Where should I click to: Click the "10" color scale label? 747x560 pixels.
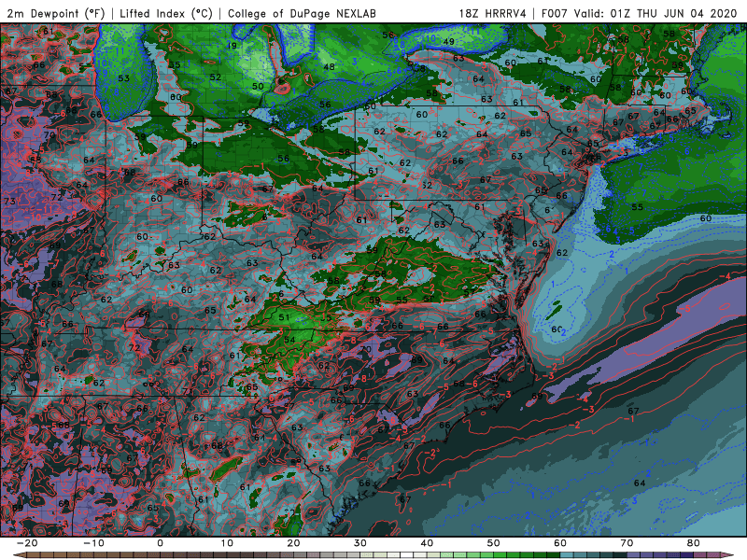coord(227,543)
